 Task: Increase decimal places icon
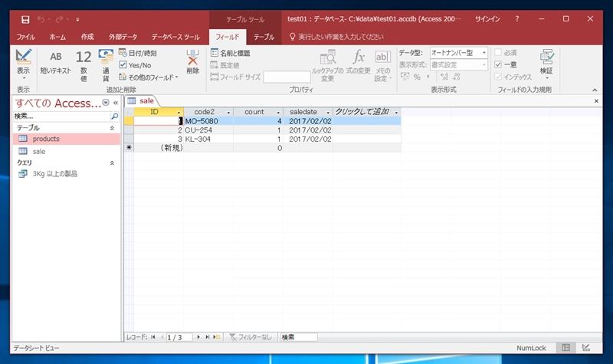(x=444, y=77)
